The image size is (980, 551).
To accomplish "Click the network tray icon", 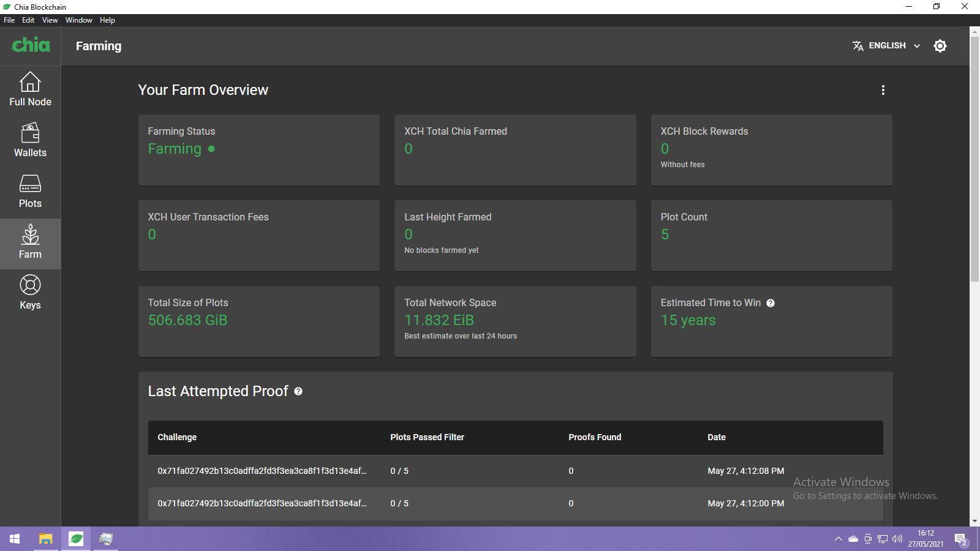I will [883, 539].
